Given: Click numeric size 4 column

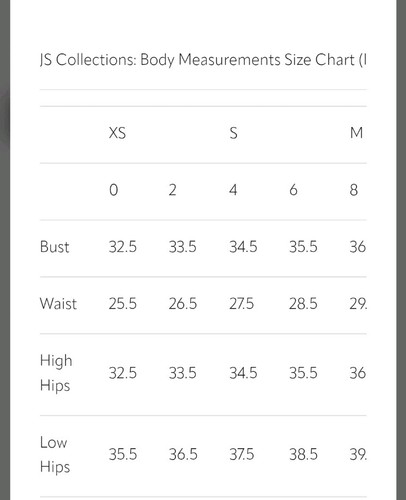Looking at the screenshot, I should click(233, 190).
